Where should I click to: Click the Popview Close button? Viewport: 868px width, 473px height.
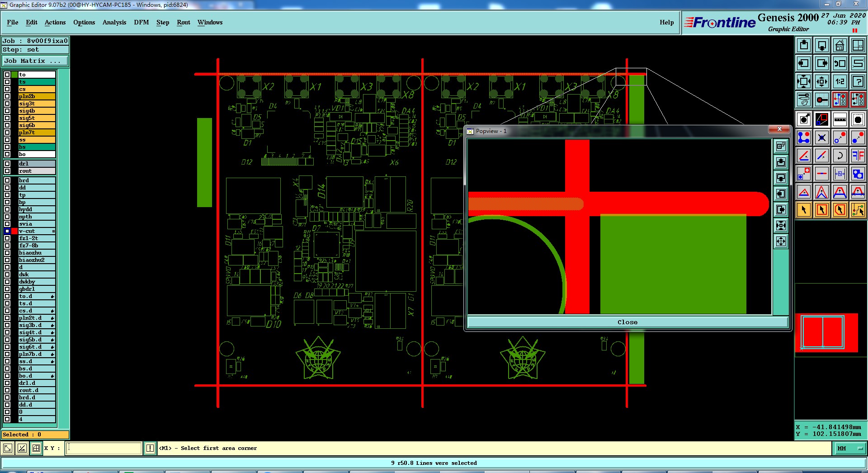(627, 322)
